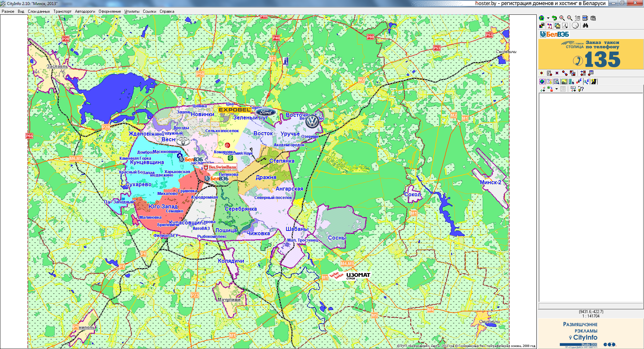Switch to the globe tab

542,82
